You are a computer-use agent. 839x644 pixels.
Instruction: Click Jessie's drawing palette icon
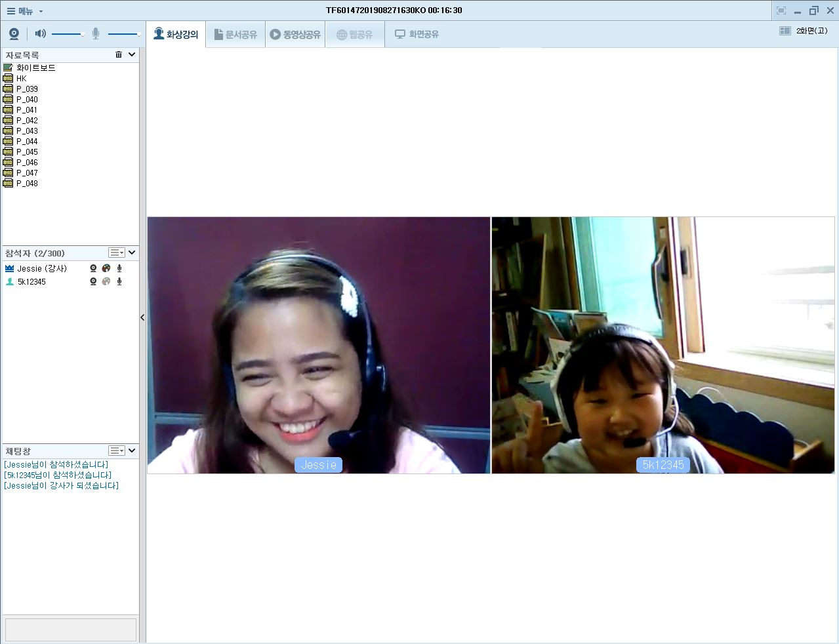(x=106, y=268)
